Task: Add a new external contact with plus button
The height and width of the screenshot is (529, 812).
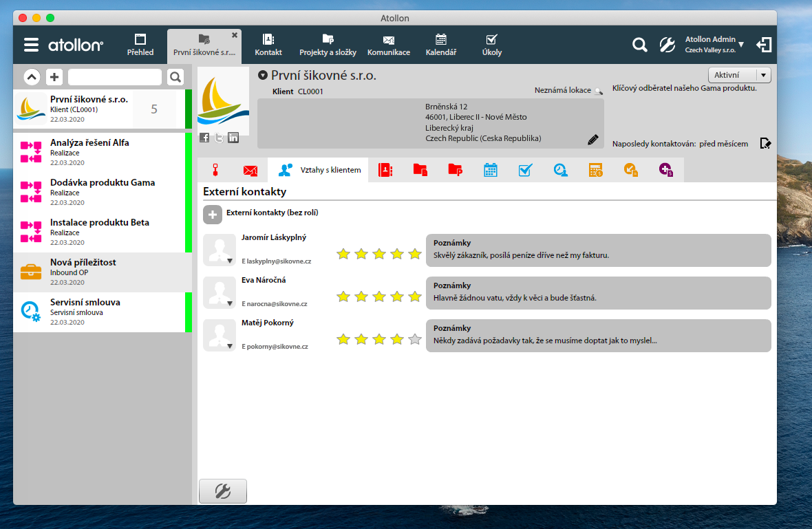Action: (213, 214)
